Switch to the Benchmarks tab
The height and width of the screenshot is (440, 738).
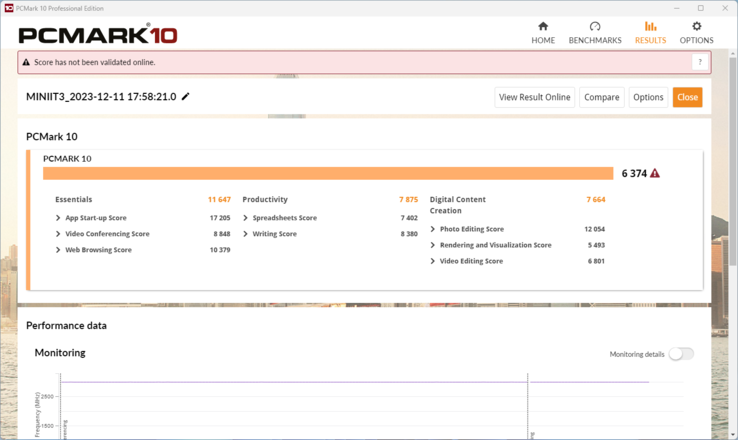[595, 33]
